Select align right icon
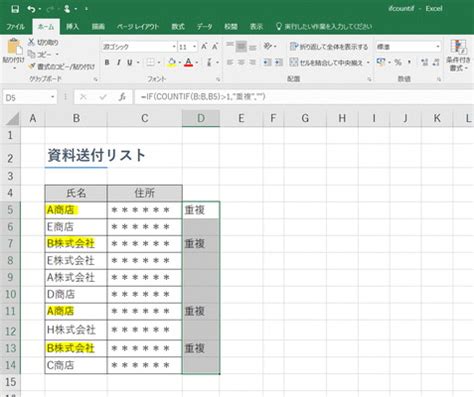 pyautogui.click(x=253, y=62)
